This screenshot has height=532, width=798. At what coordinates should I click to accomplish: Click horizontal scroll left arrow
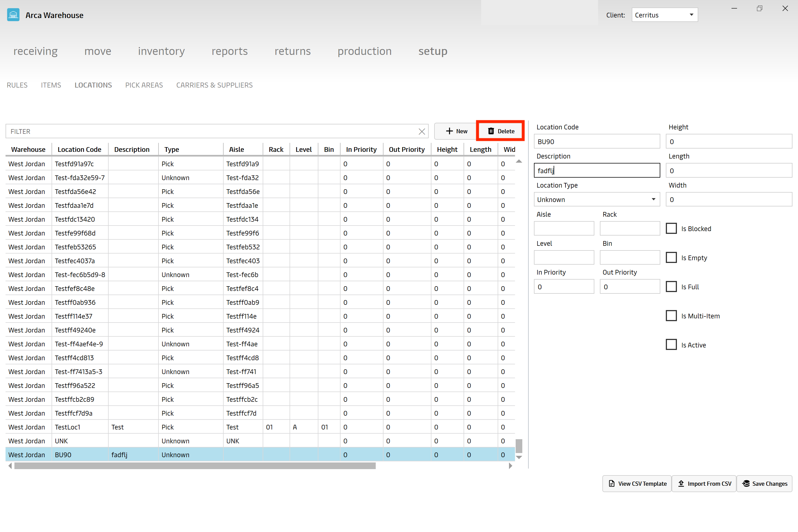point(10,466)
